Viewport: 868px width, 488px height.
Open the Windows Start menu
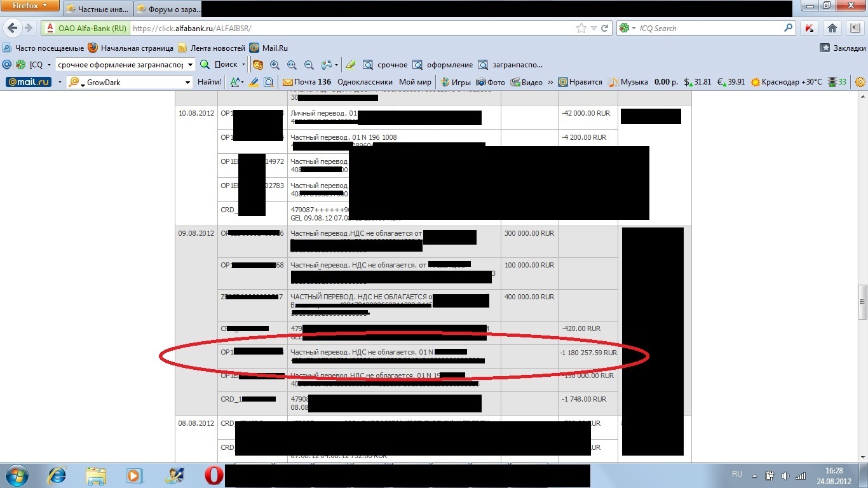[x=17, y=475]
